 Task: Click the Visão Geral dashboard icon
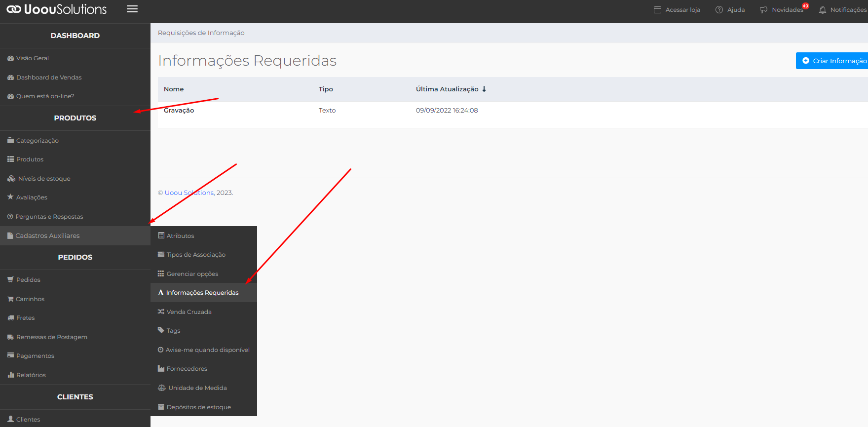click(x=10, y=58)
